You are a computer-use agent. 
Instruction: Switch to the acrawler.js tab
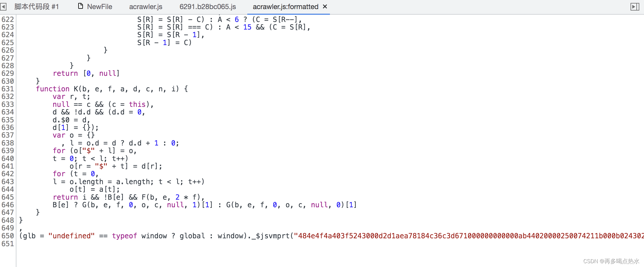(x=146, y=6)
